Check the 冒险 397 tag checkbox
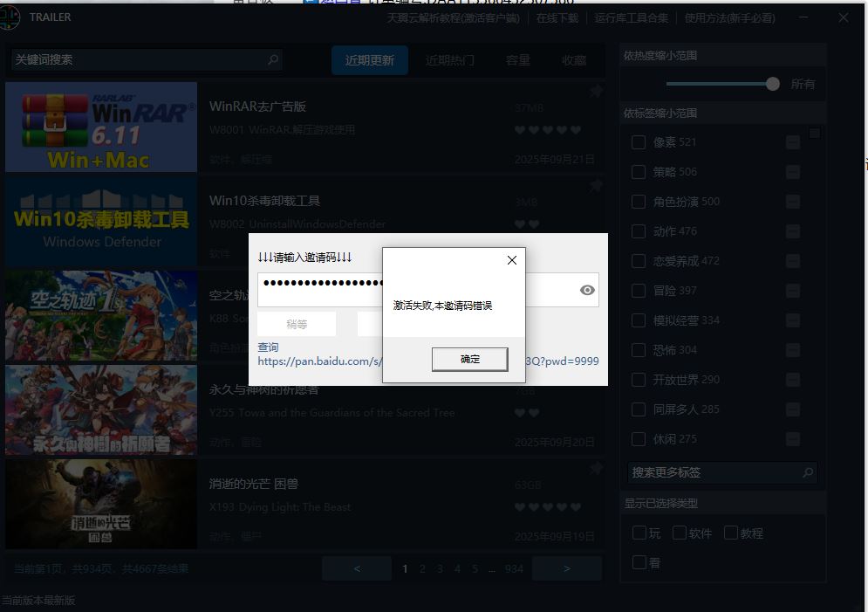 pos(639,291)
